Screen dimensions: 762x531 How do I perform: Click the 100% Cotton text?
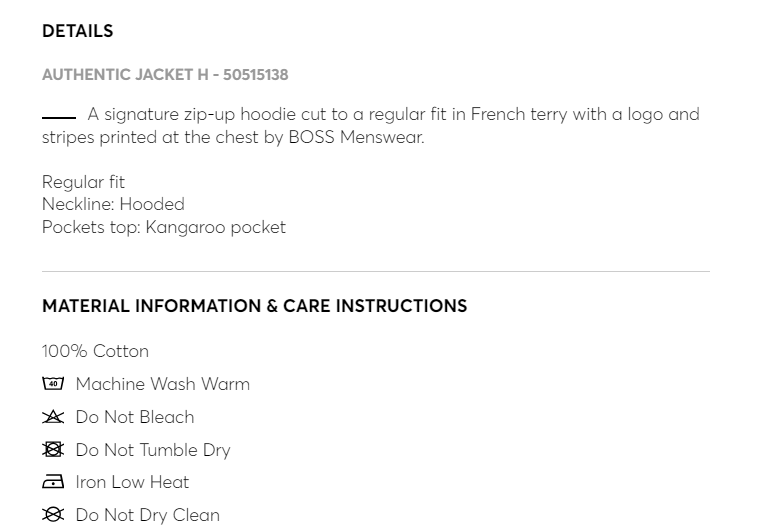click(x=95, y=351)
